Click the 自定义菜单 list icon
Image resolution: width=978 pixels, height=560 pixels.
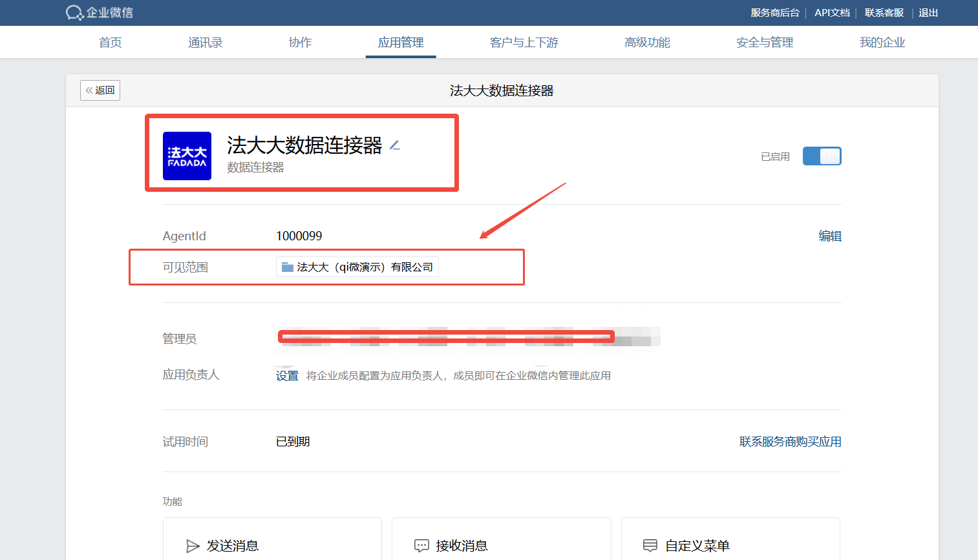tap(650, 546)
